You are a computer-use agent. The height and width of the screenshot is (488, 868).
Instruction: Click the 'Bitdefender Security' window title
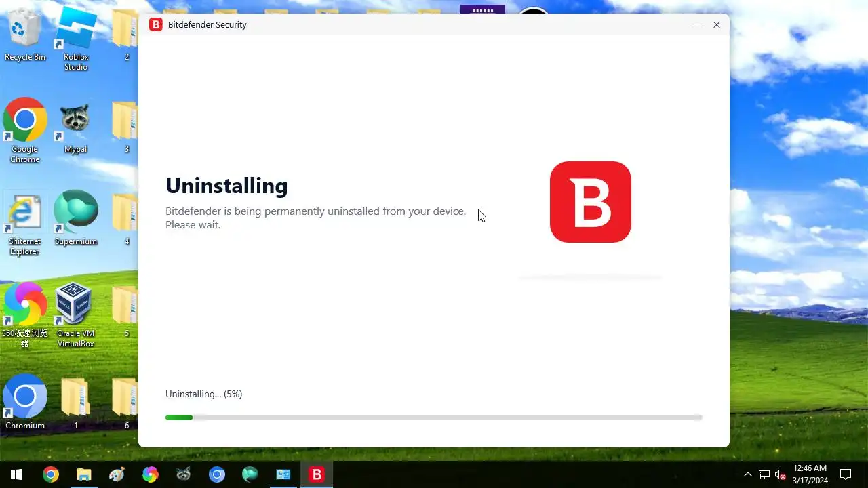[208, 24]
